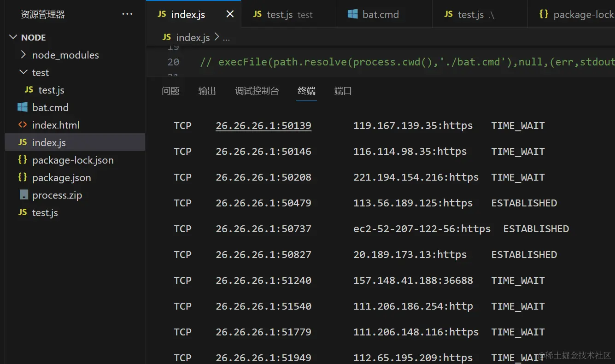Screen dimensions: 615x364
Task: Click the braces icon beside package-lock.json in explorer
Action: pyautogui.click(x=23, y=160)
